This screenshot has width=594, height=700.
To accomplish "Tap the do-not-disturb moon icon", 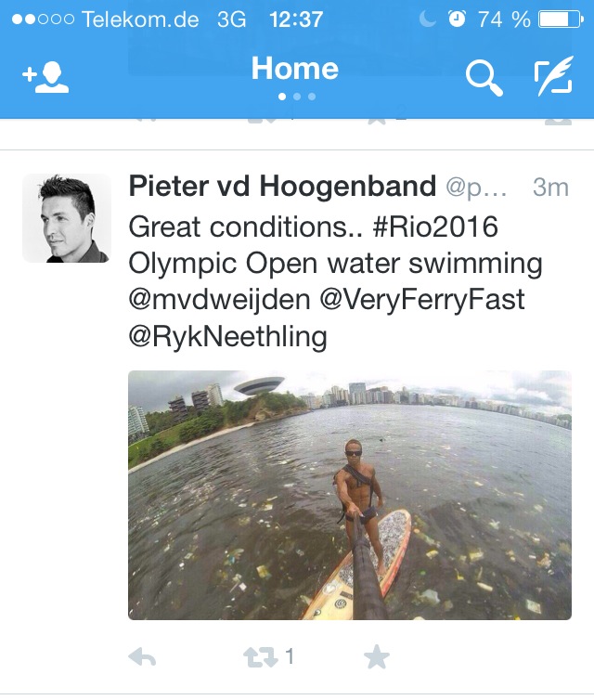I will click(427, 19).
